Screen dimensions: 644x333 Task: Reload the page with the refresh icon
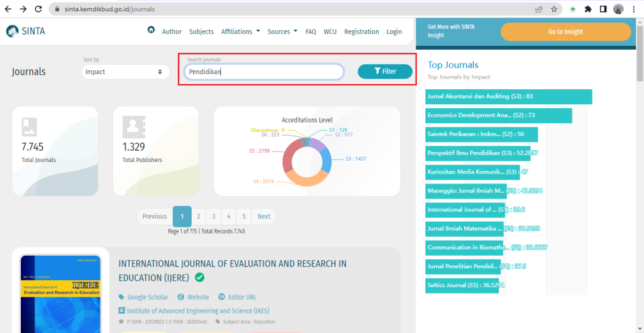38,9
